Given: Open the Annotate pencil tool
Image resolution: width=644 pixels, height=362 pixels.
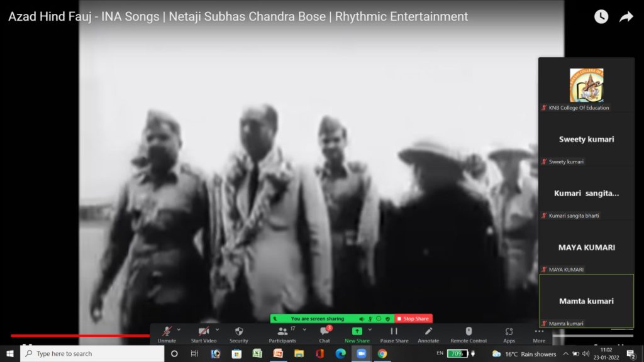Looking at the screenshot, I should tap(428, 334).
